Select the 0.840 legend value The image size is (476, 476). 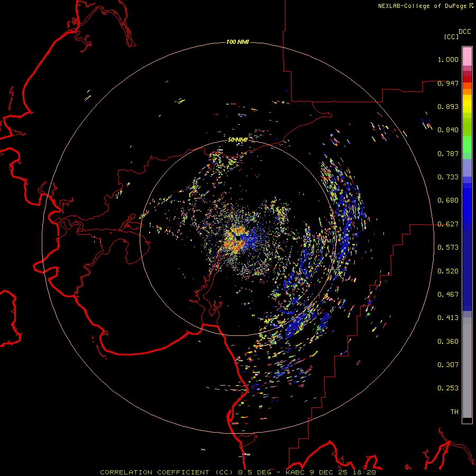[x=448, y=130]
